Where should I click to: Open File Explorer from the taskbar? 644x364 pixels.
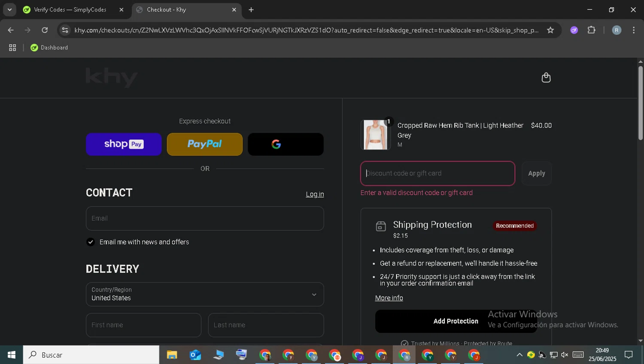[x=172, y=355]
